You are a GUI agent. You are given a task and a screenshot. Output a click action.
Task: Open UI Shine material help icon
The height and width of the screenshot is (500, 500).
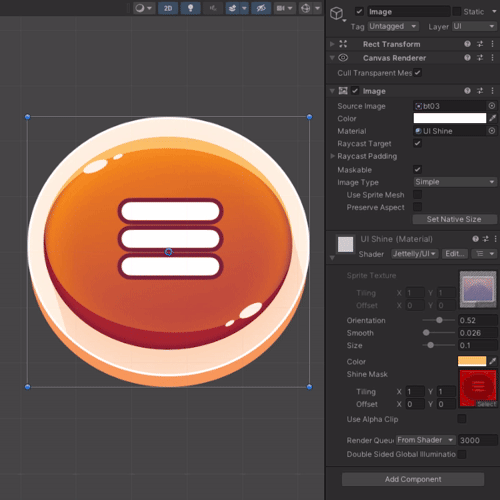click(x=475, y=239)
